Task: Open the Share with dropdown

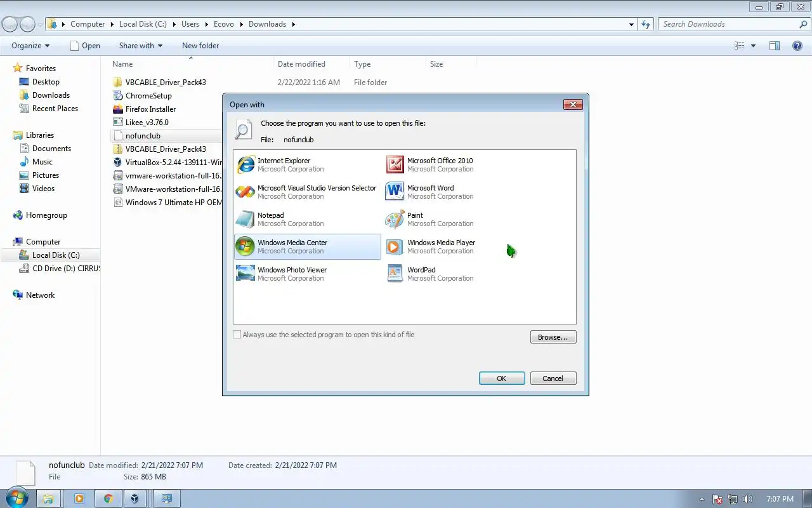Action: (x=141, y=46)
